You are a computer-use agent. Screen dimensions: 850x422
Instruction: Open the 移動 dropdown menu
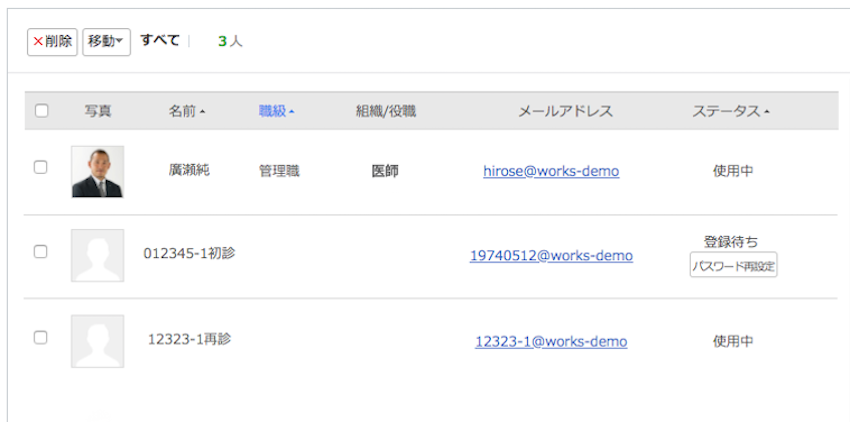(x=106, y=41)
